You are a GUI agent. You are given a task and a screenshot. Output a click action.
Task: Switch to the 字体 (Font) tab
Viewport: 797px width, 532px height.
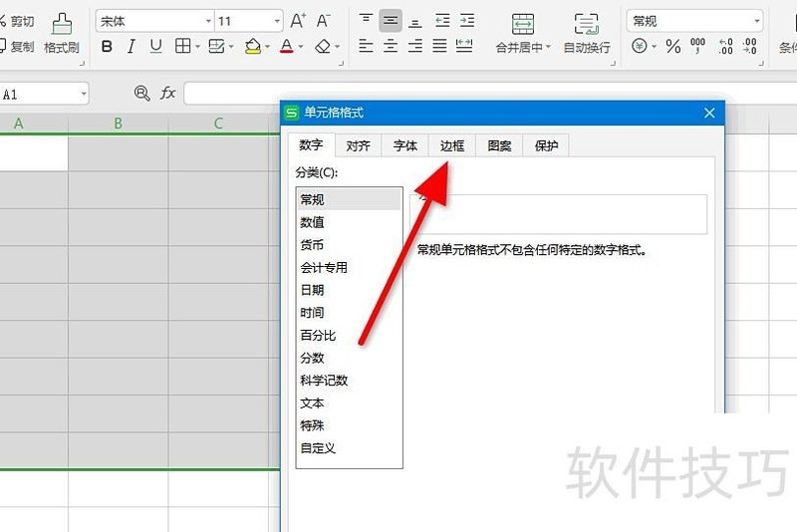click(405, 145)
